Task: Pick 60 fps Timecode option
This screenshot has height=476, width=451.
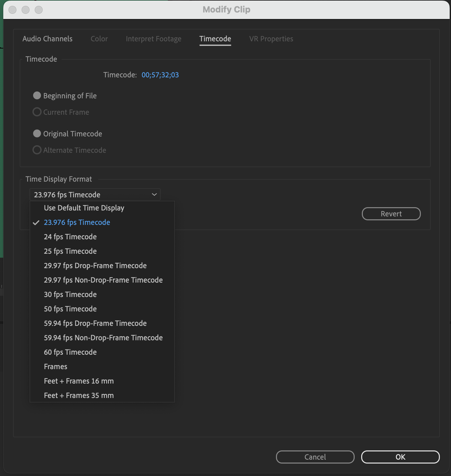Action: (x=70, y=352)
